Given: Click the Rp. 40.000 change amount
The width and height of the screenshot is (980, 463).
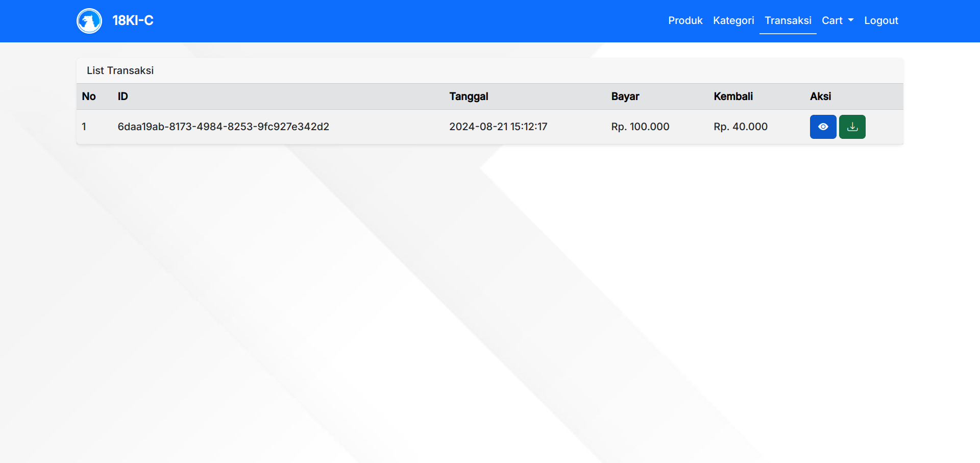Looking at the screenshot, I should pyautogui.click(x=740, y=127).
